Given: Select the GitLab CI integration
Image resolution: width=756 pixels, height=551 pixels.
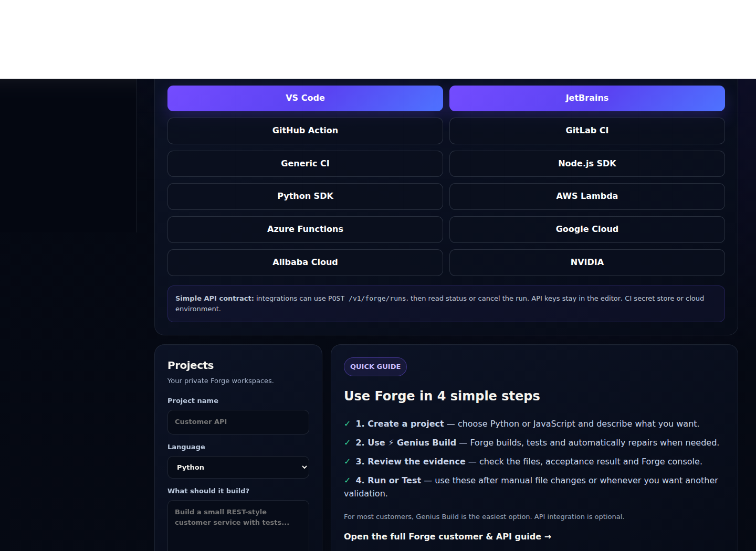Looking at the screenshot, I should click(x=587, y=131).
